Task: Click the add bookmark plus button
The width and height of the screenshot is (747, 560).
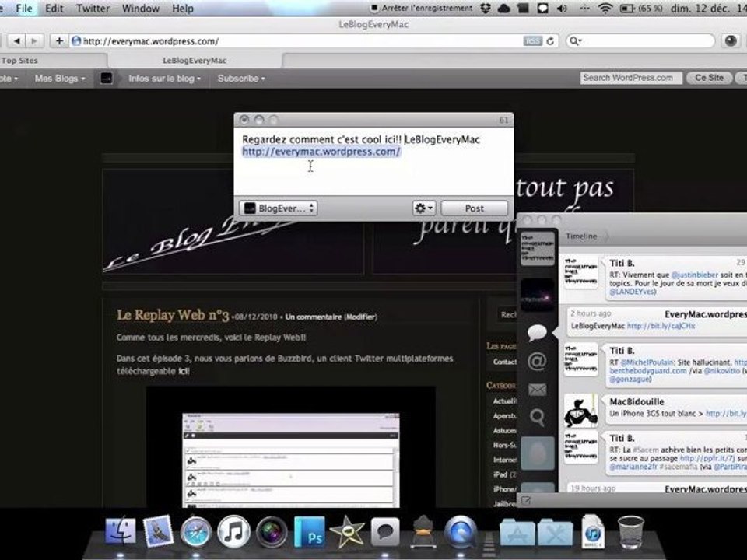Action: point(59,41)
